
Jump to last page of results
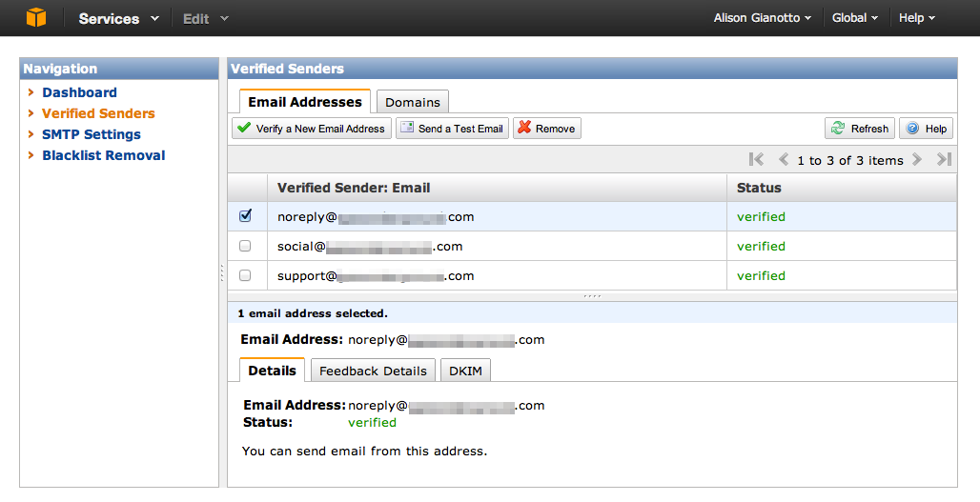coord(944,160)
